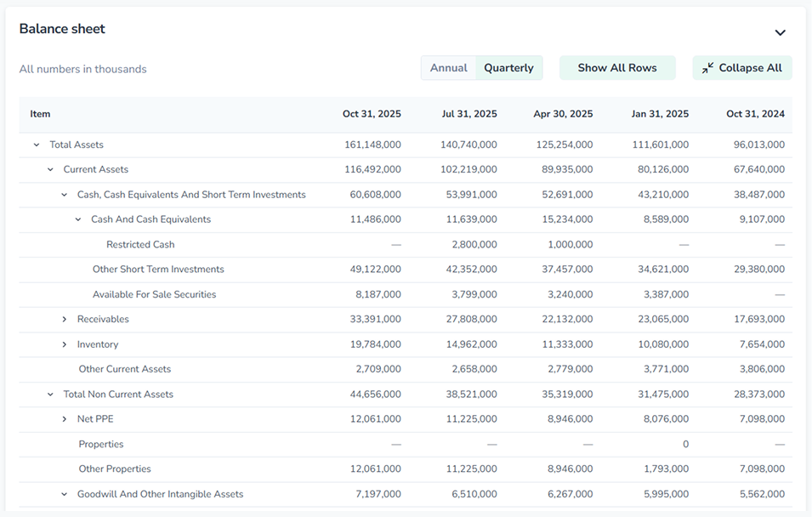The width and height of the screenshot is (812, 517).
Task: Click the Oct 31, 2025 column header
Action: pyautogui.click(x=372, y=114)
